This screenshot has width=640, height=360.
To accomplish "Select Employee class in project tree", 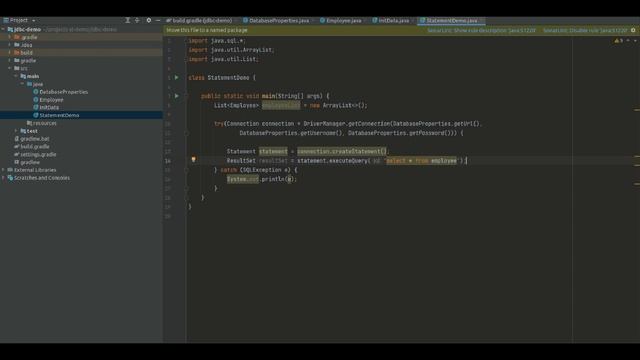I will (51, 100).
